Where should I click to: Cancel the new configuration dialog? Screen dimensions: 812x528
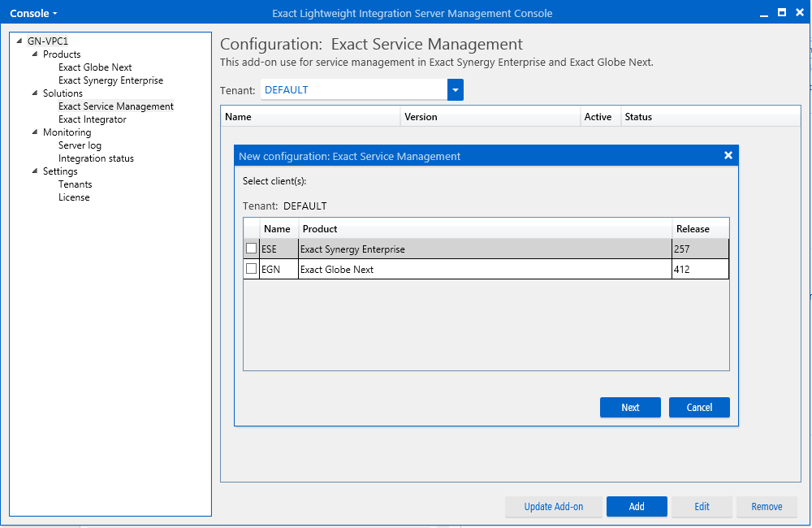699,407
